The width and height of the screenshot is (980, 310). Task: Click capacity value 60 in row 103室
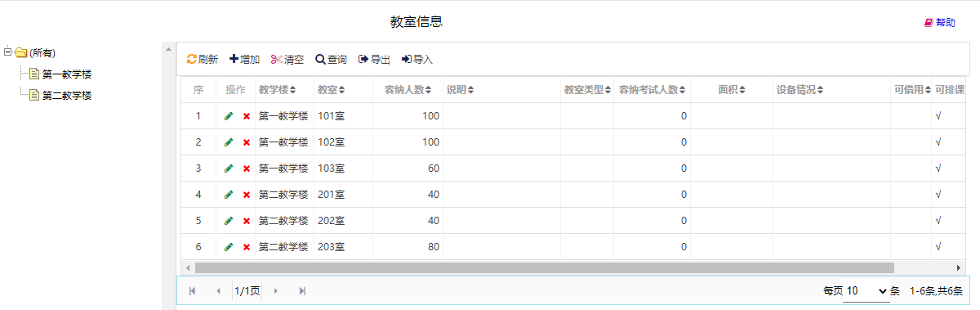(x=433, y=168)
